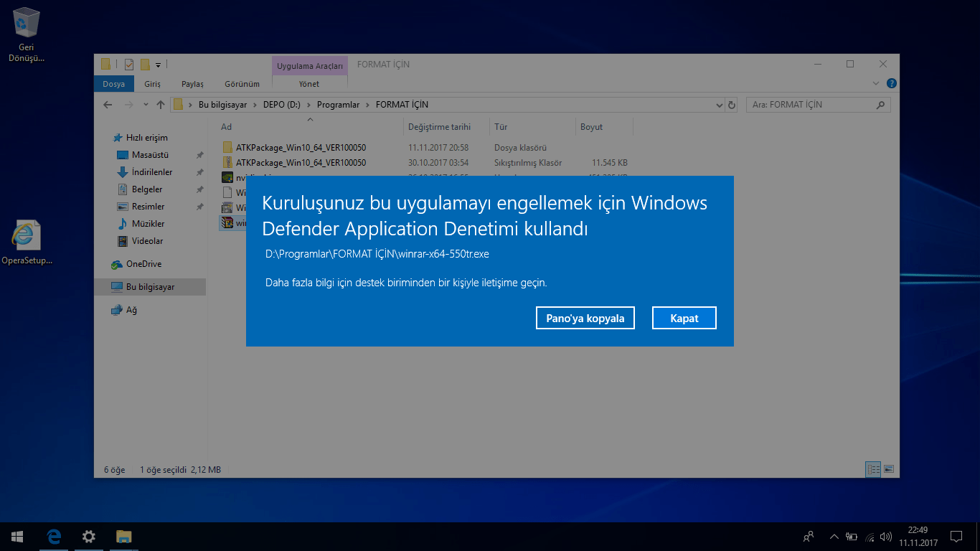Go up one folder level in Explorer
This screenshot has height=551, width=980.
(160, 105)
